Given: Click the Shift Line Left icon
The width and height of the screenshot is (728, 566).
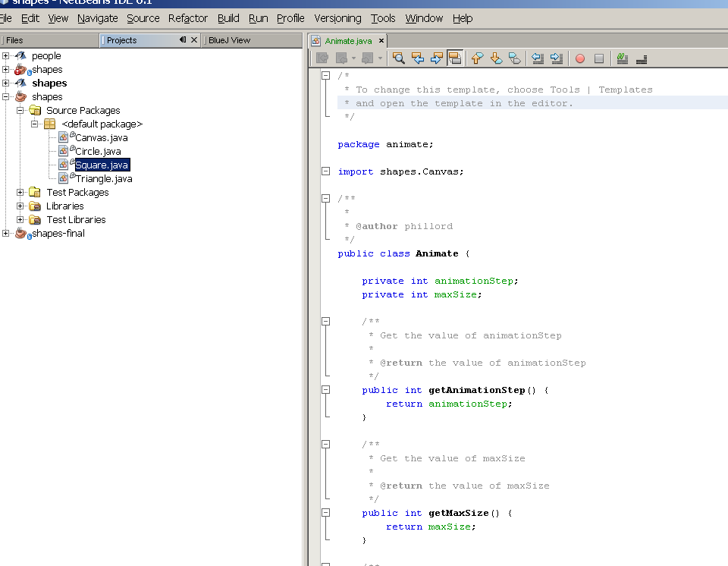Looking at the screenshot, I should (x=537, y=58).
